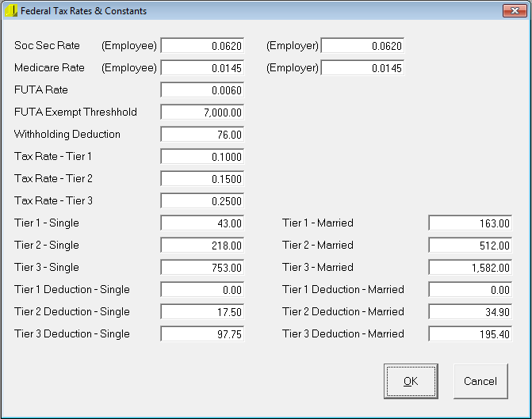
Task: Select the Tier 1 - Single amount field
Action: pos(202,223)
